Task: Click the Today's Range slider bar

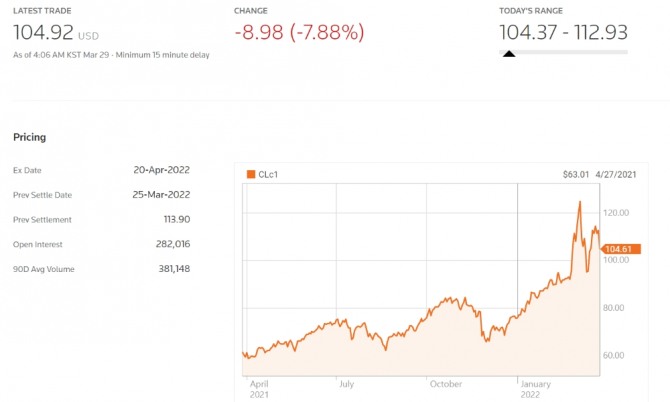Action: point(563,52)
